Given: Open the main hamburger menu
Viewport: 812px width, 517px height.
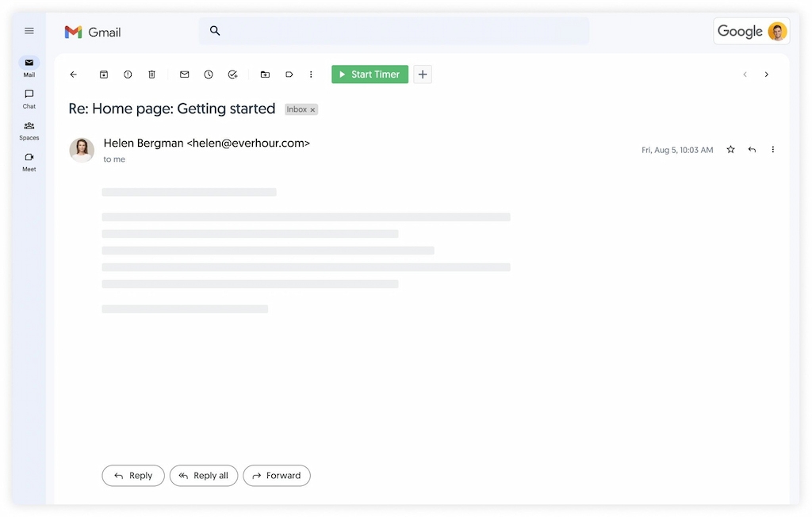Looking at the screenshot, I should tap(29, 31).
